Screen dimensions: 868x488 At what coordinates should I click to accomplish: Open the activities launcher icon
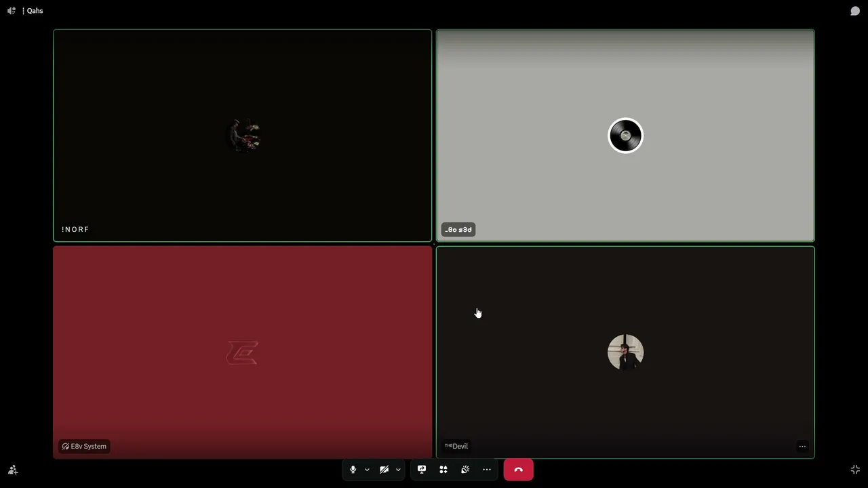(x=443, y=470)
